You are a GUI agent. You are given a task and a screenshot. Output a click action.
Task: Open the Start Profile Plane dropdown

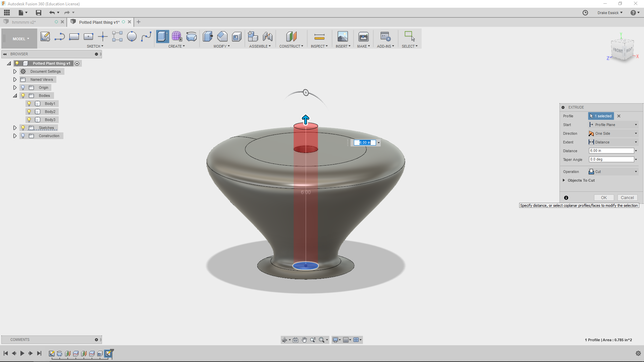pyautogui.click(x=613, y=125)
